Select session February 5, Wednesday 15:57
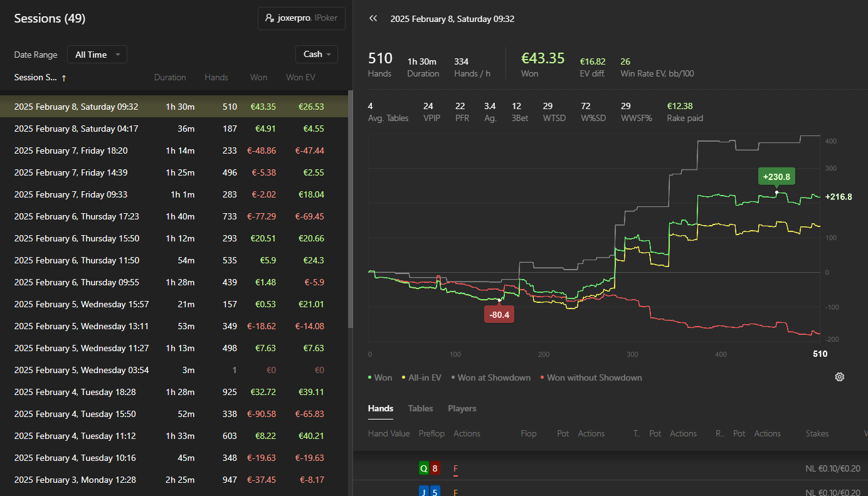868x496 pixels. click(174, 304)
